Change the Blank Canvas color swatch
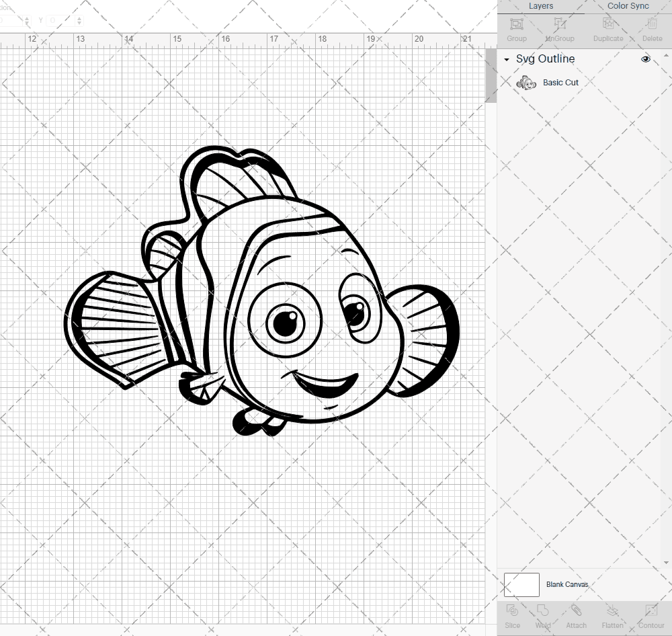The height and width of the screenshot is (636, 672). [521, 584]
